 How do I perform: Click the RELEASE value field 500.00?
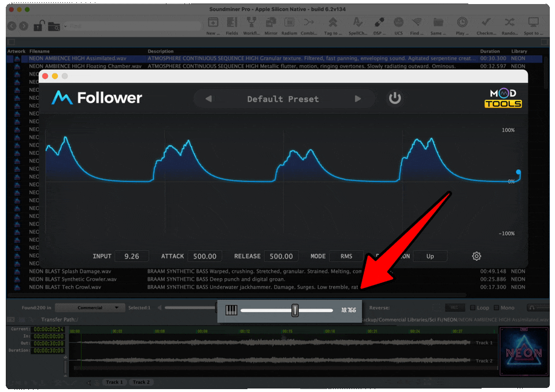(281, 256)
